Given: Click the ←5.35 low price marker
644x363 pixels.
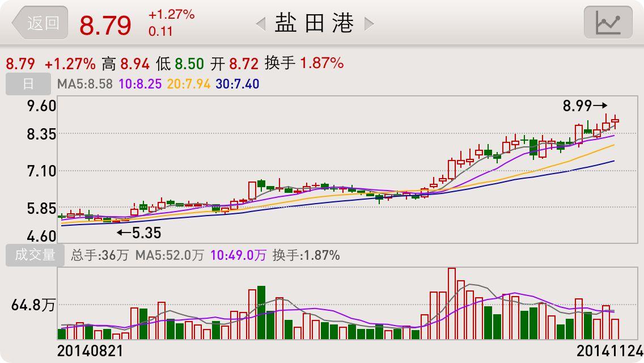Looking at the screenshot, I should point(138,233).
